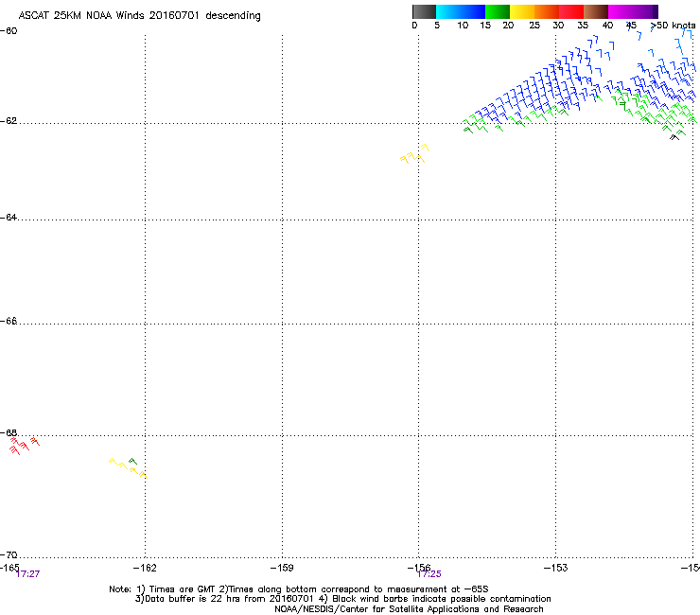Click the gray 0-5 knots color swatch

click(424, 11)
